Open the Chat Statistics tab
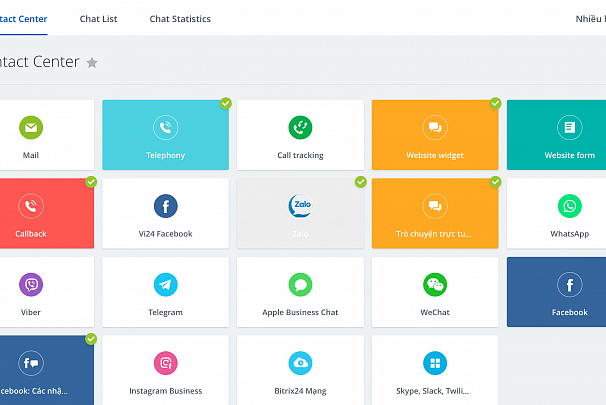Screen dimensions: 606x405 click(180, 19)
